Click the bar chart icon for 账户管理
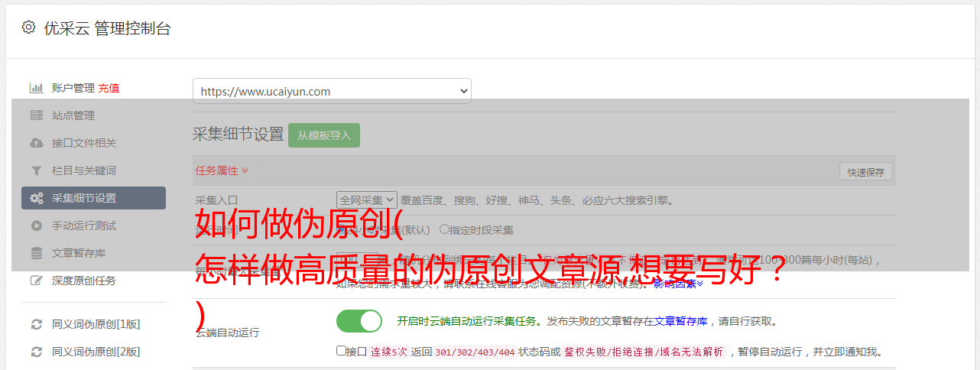980x370 pixels. pos(36,88)
